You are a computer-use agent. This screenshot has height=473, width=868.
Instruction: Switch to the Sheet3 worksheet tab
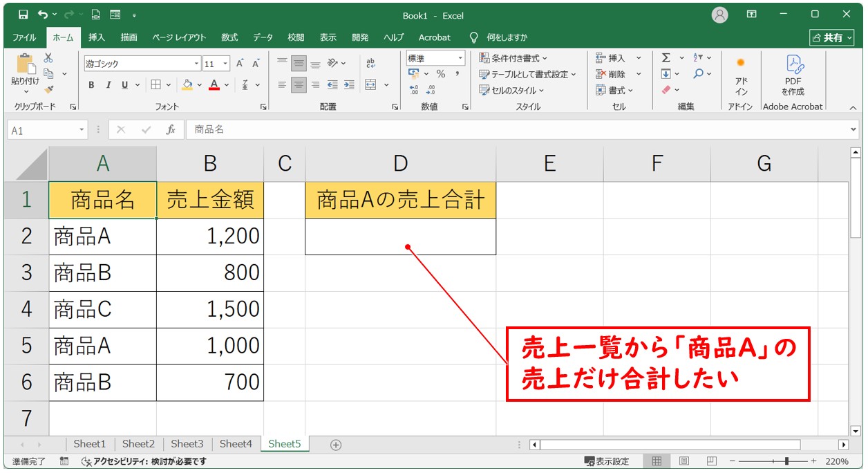187,444
